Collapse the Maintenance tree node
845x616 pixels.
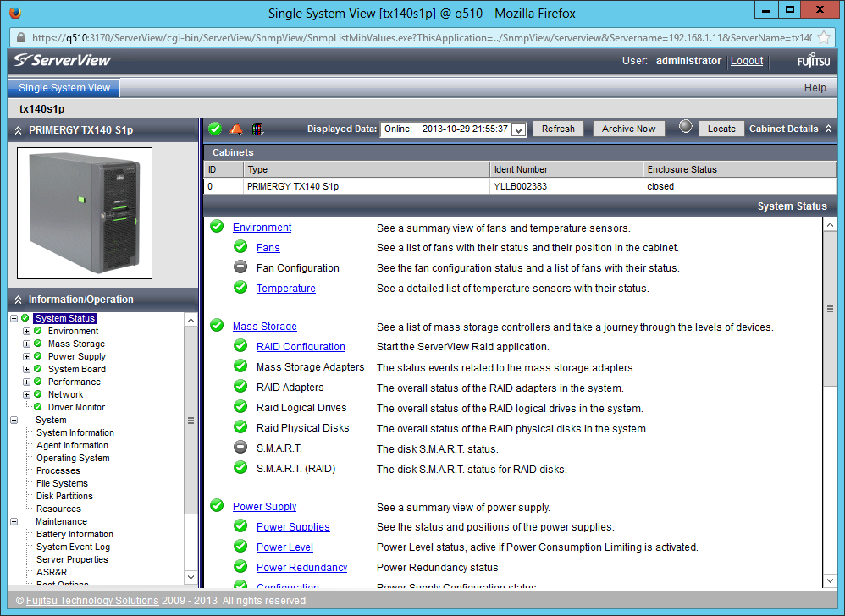[14, 521]
